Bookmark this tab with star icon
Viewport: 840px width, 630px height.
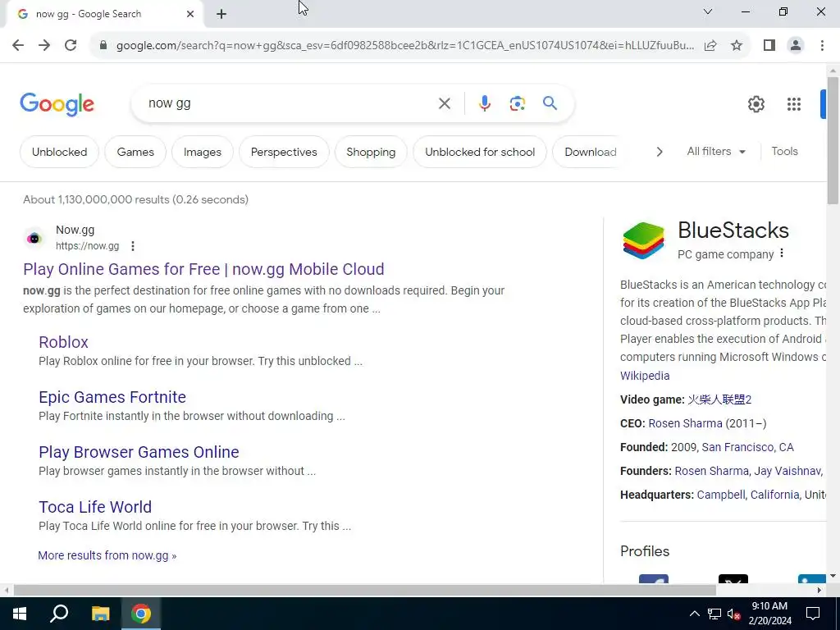click(737, 46)
